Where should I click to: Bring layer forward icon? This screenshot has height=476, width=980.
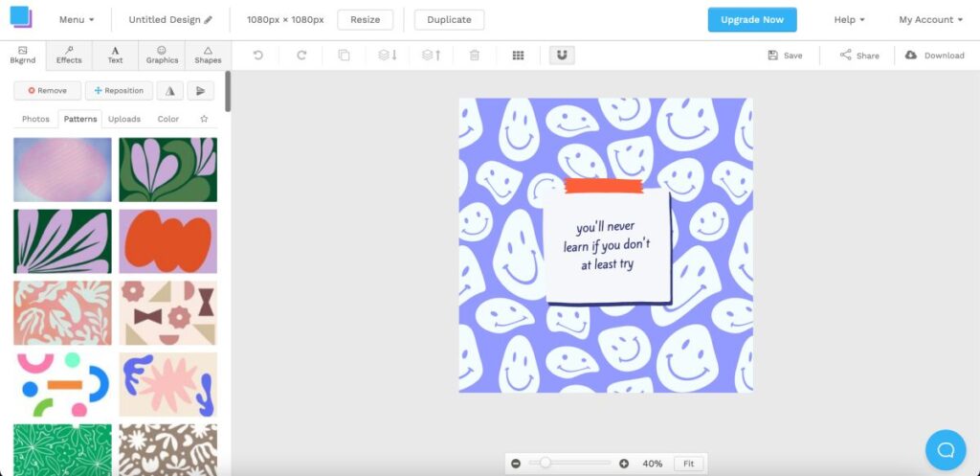(x=432, y=55)
